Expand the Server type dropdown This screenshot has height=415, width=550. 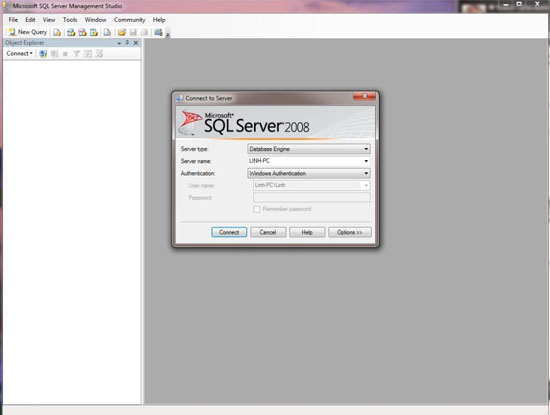pyautogui.click(x=366, y=149)
